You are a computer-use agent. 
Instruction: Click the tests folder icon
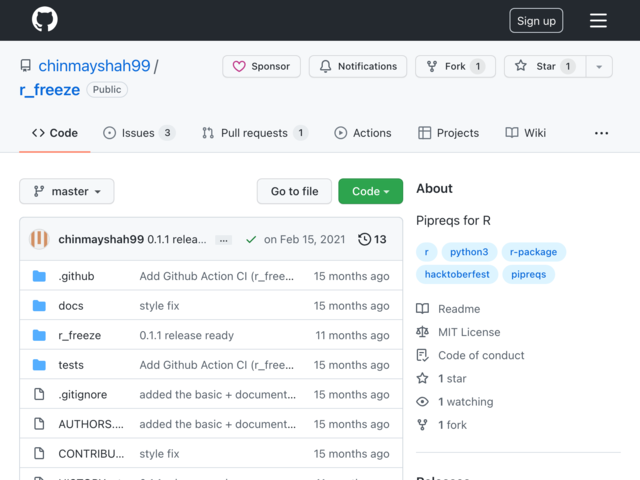39,364
